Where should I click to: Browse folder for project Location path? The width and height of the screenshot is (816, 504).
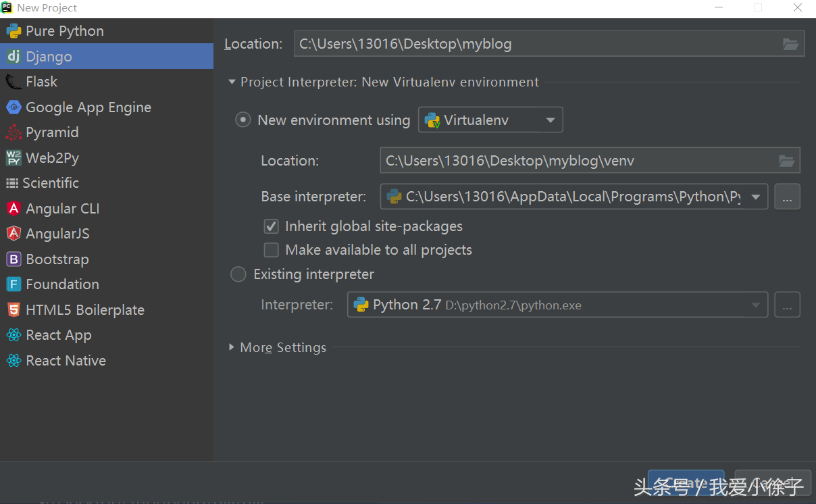(790, 44)
